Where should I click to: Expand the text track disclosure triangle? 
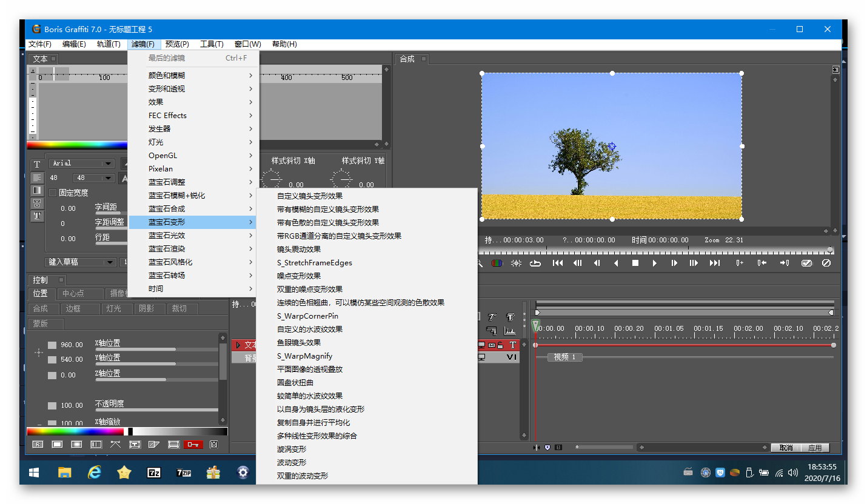coord(238,345)
